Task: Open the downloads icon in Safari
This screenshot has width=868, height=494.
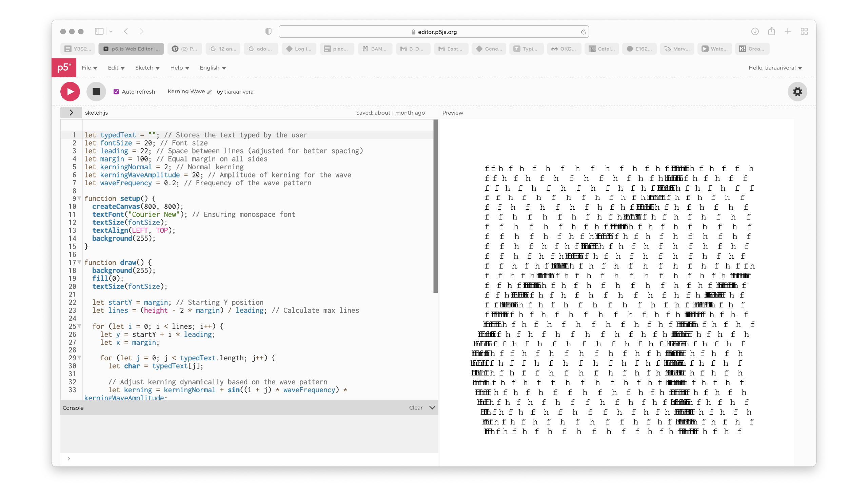Action: pyautogui.click(x=754, y=32)
